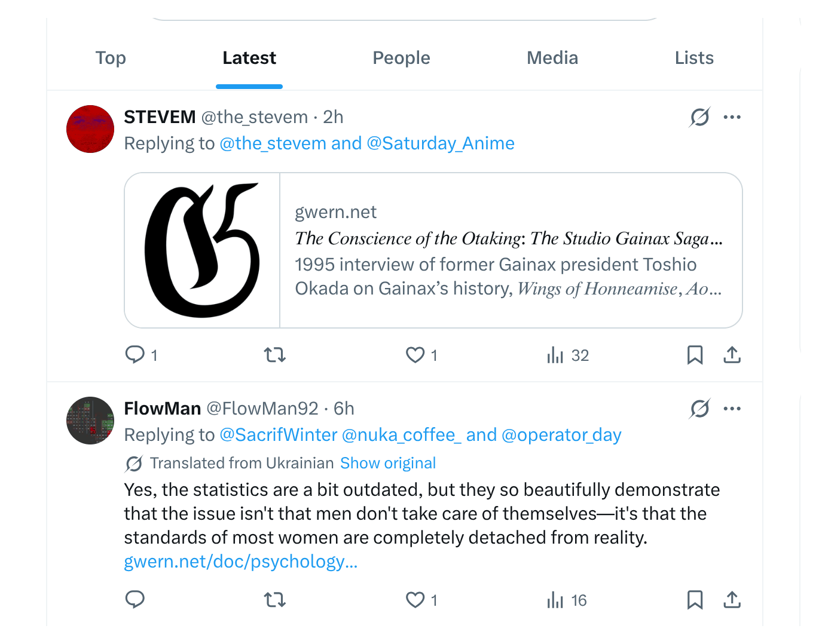Screen dimensions: 819x644
Task: Open Grok explain on STEVEM's post
Action: pos(699,117)
